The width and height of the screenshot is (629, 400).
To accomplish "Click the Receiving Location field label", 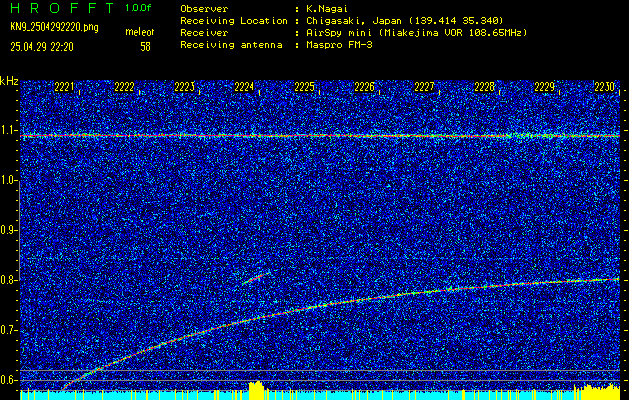I will click(234, 20).
